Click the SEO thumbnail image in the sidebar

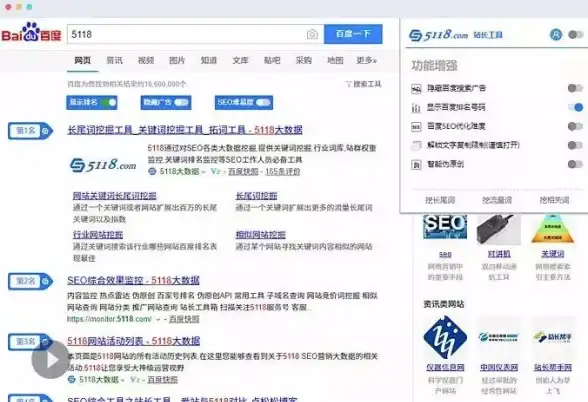tap(445, 227)
